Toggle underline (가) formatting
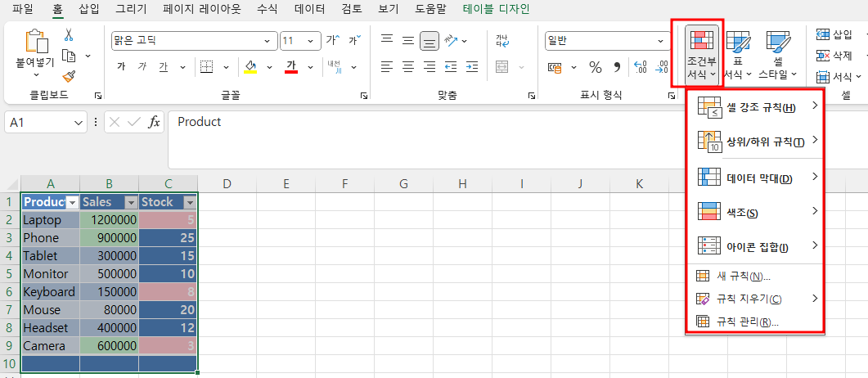Screen dimensions: 868x378 [164, 67]
